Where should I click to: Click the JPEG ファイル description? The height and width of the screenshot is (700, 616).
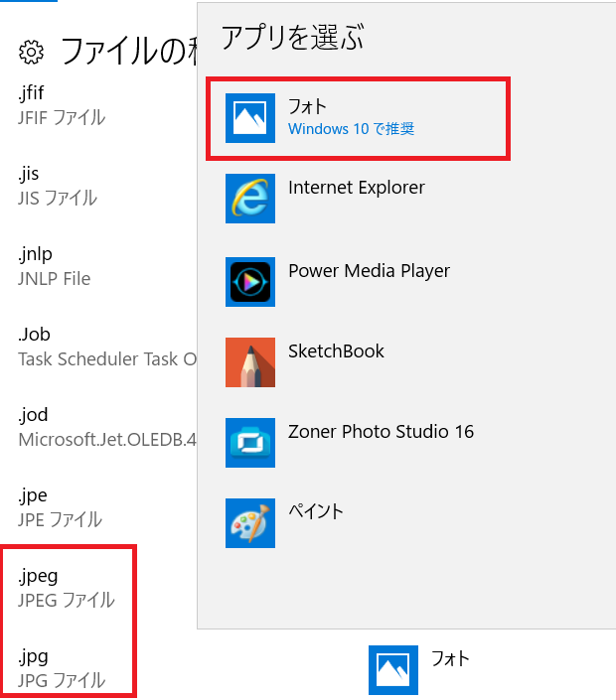point(67,600)
